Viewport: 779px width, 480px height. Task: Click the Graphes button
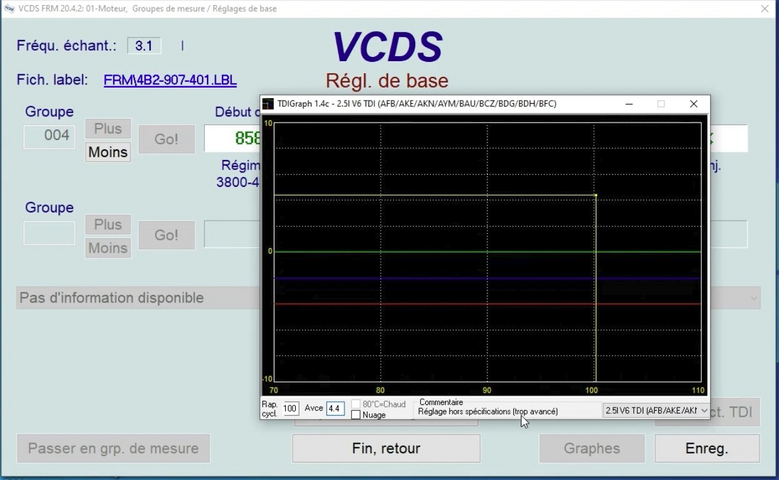[592, 448]
